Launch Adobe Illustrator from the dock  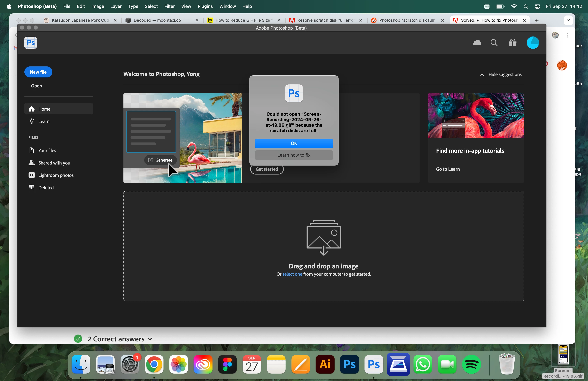pos(325,364)
